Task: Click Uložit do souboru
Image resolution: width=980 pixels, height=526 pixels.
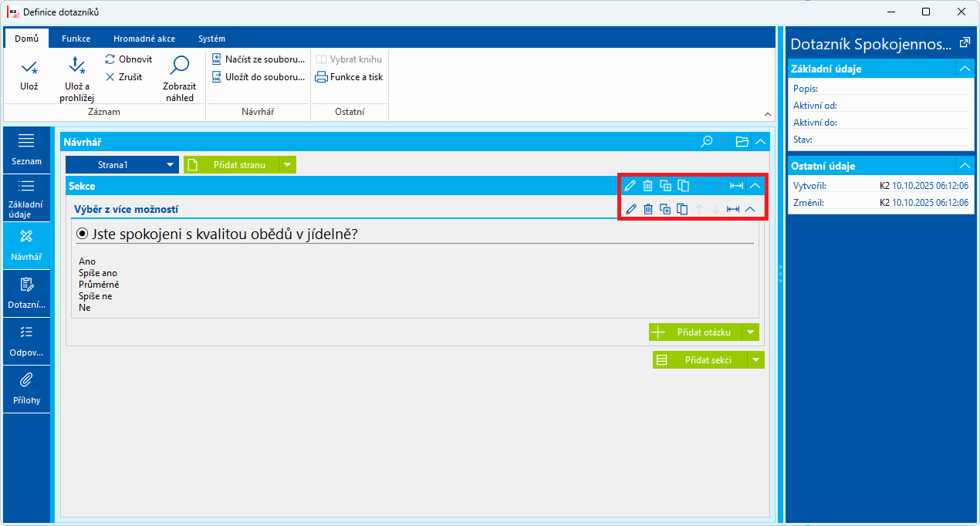Action: coord(259,77)
